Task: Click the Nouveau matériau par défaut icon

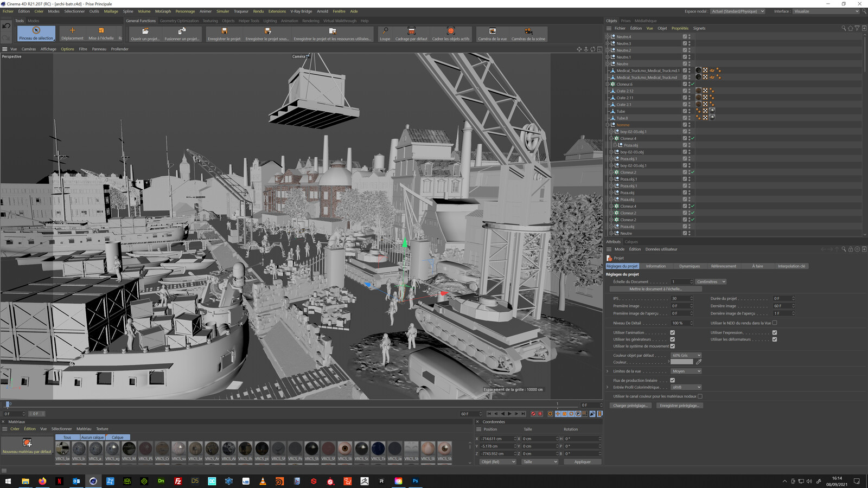Action: (x=27, y=446)
